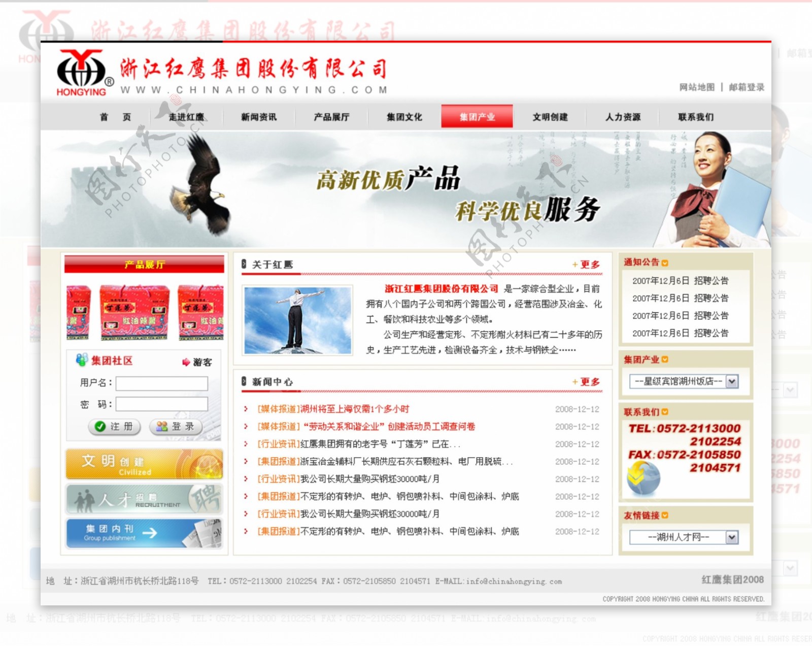The width and height of the screenshot is (812, 646).
Task: Click the 红鹰集团2008 footer text
Action: click(732, 579)
